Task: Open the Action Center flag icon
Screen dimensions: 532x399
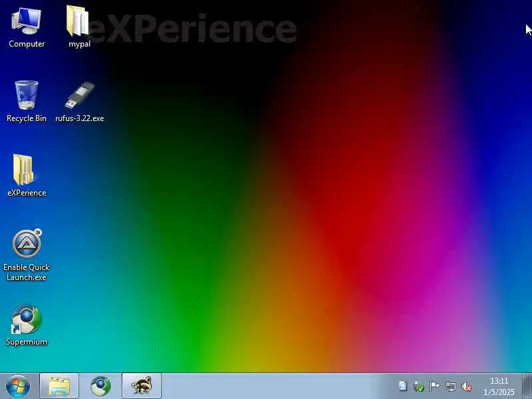Action: tap(434, 386)
